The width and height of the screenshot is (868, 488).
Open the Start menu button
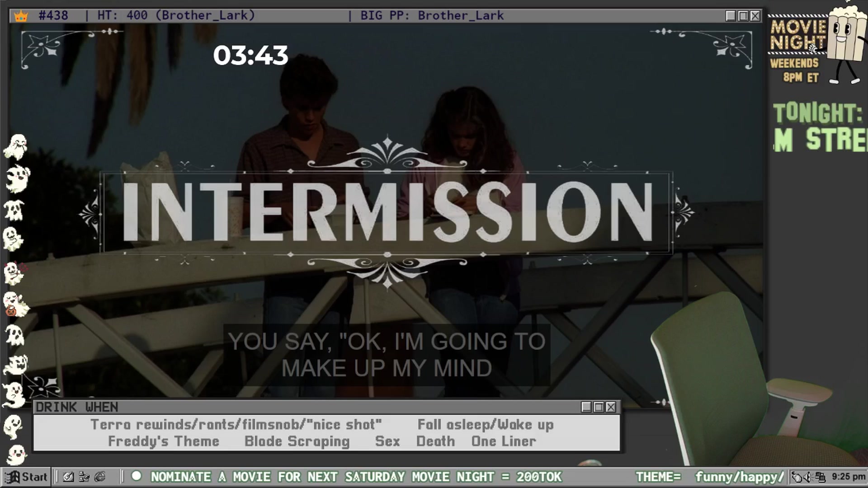(26, 477)
